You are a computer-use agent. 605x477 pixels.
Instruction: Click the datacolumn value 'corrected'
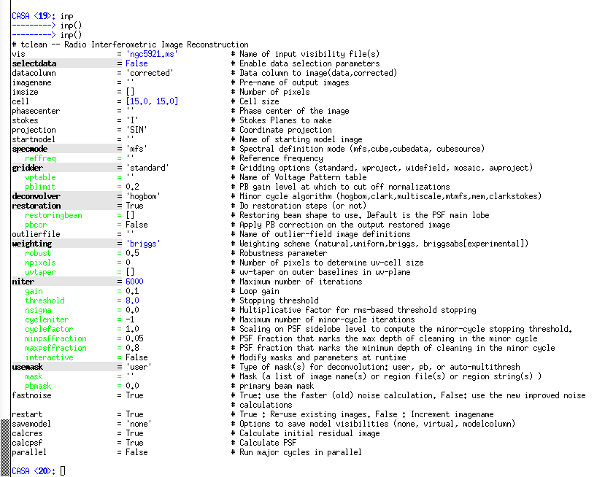[149, 73]
